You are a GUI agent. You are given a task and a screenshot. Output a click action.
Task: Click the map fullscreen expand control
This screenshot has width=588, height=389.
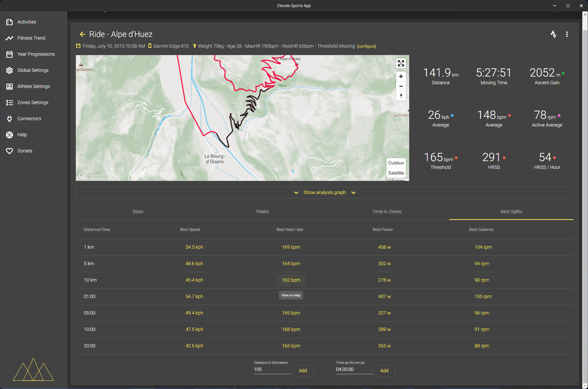(401, 63)
